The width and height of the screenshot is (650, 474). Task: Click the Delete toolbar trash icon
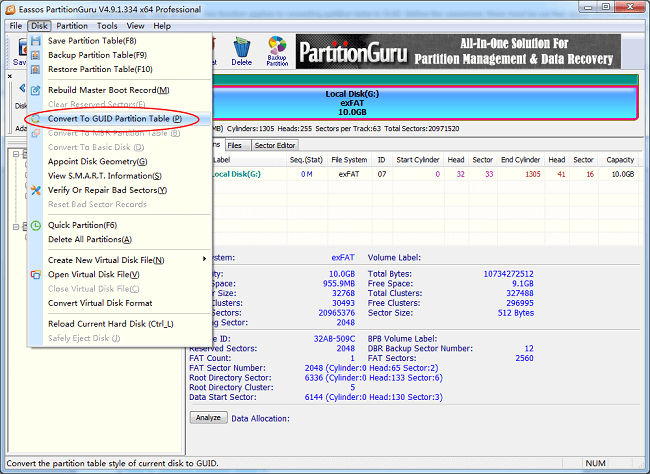click(242, 51)
